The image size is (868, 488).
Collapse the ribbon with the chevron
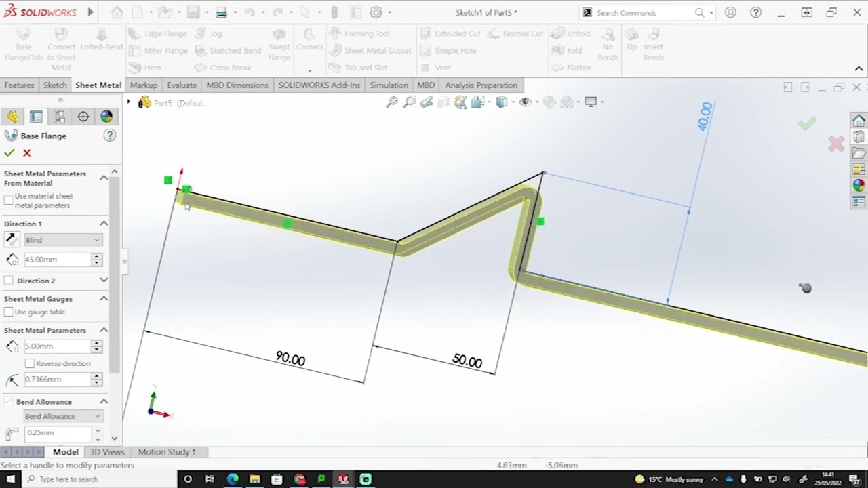point(859,68)
